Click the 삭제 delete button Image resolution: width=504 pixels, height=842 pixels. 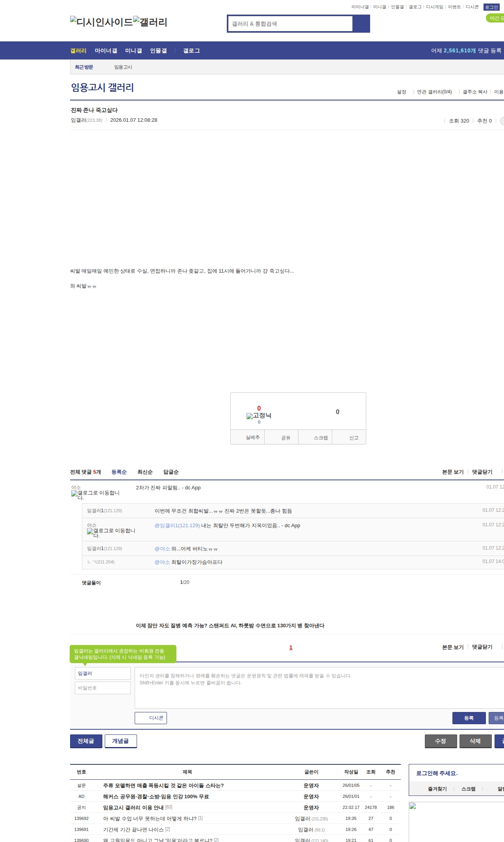point(476,741)
